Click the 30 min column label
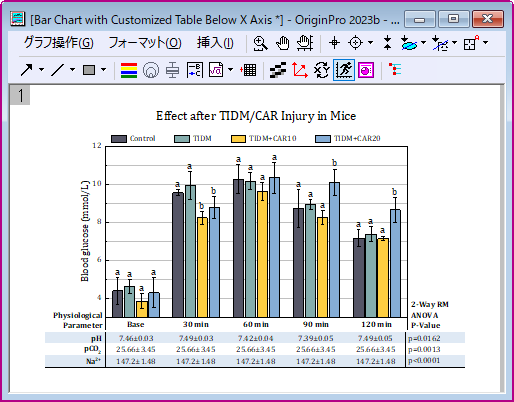 (196, 324)
